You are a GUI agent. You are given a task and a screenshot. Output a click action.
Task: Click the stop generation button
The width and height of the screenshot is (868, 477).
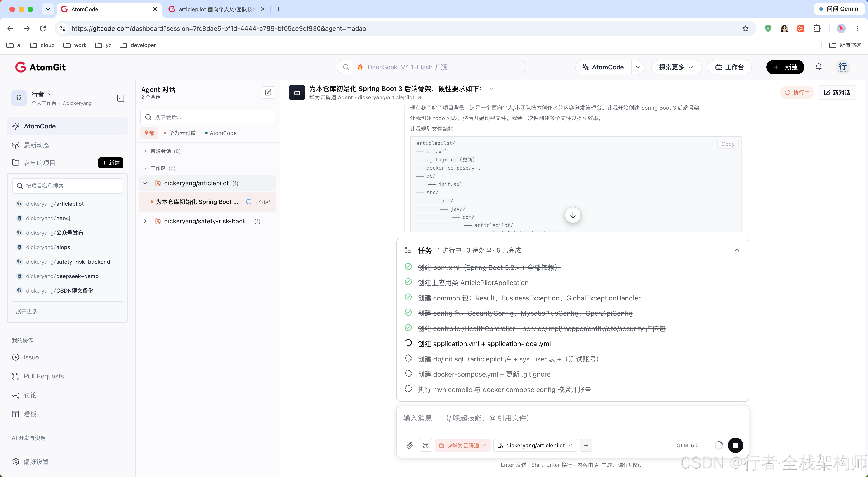736,445
